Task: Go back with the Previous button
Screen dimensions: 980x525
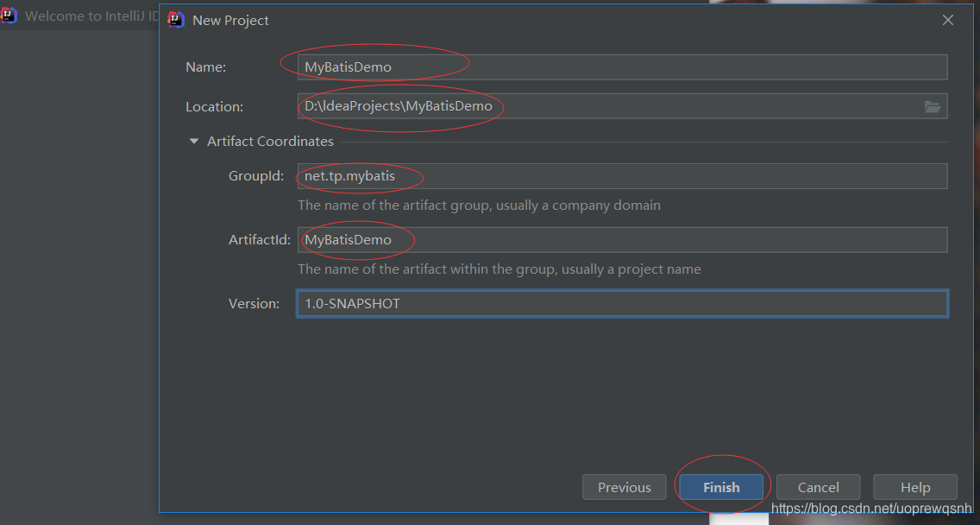Action: point(624,487)
